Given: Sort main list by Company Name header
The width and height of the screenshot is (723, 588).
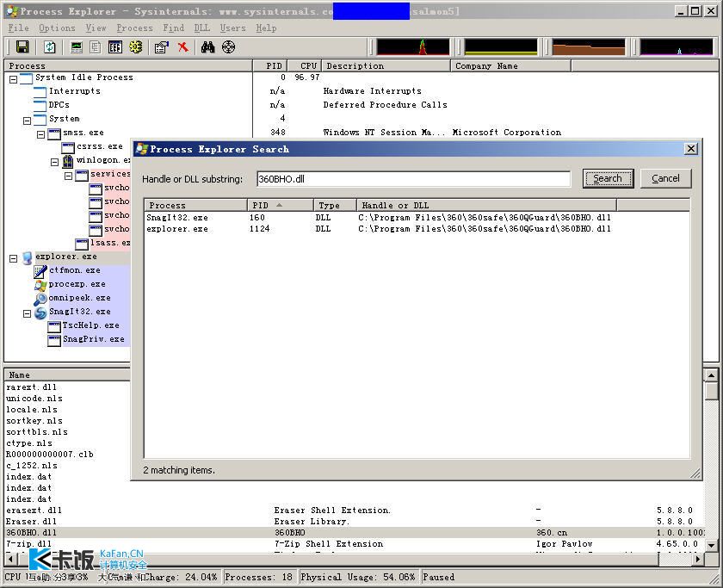Looking at the screenshot, I should coord(510,66).
